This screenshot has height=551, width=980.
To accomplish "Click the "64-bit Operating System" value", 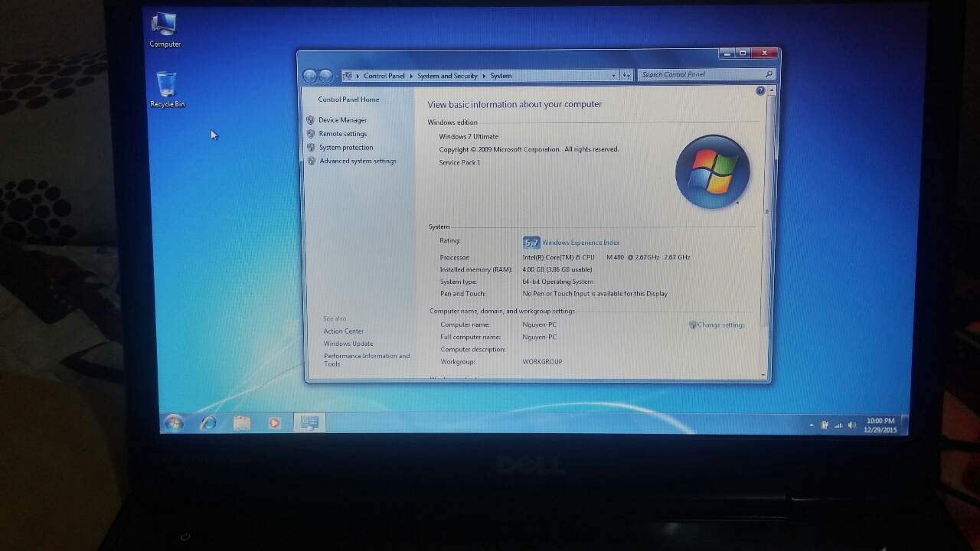I will (x=557, y=282).
